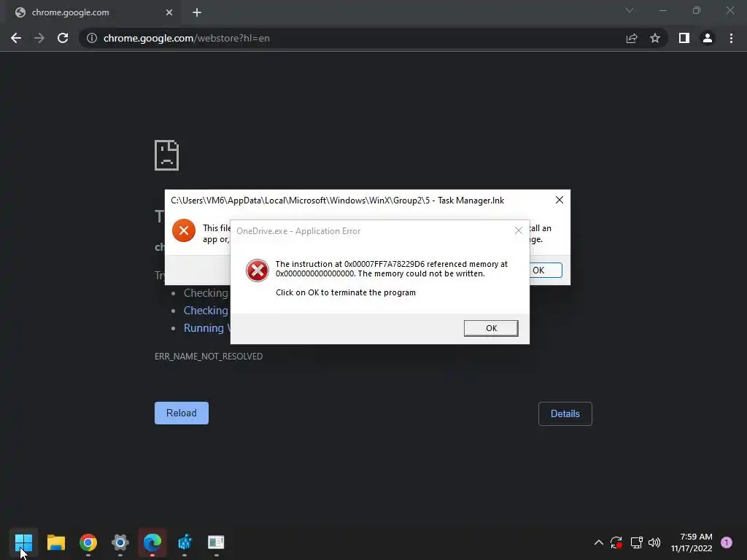Open a new tab with plus button
Screen dimensions: 747x560
point(197,12)
